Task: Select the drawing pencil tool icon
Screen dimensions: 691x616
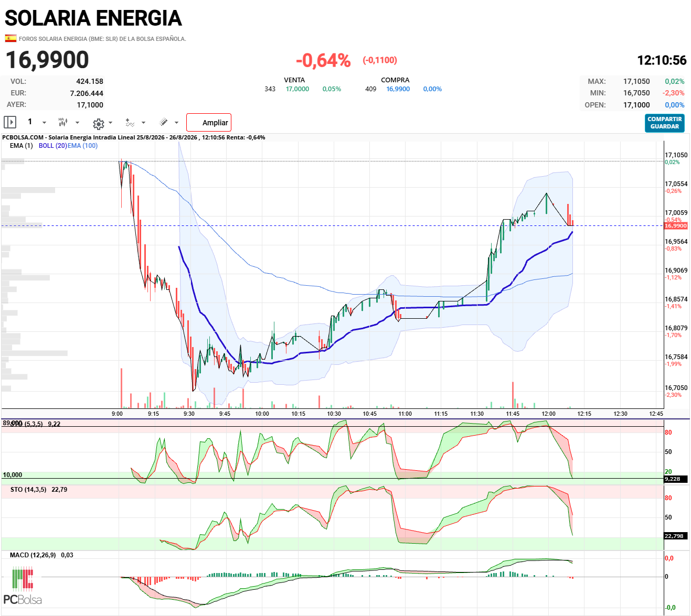Action: (164, 122)
